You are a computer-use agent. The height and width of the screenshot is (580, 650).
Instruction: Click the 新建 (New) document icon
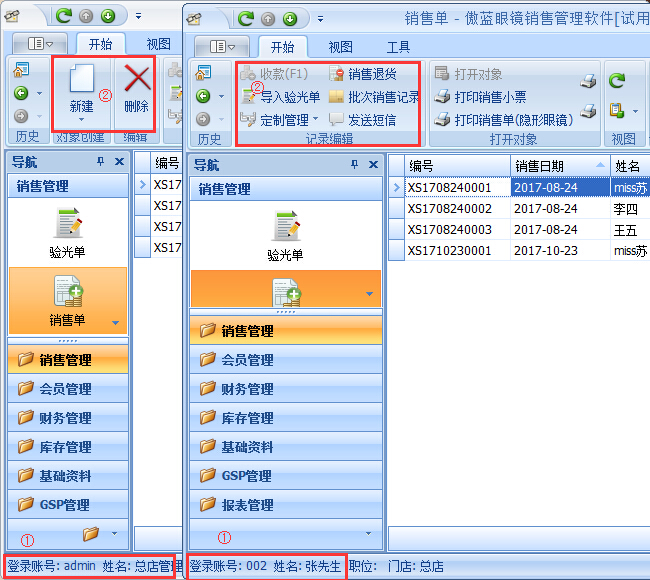coord(81,80)
